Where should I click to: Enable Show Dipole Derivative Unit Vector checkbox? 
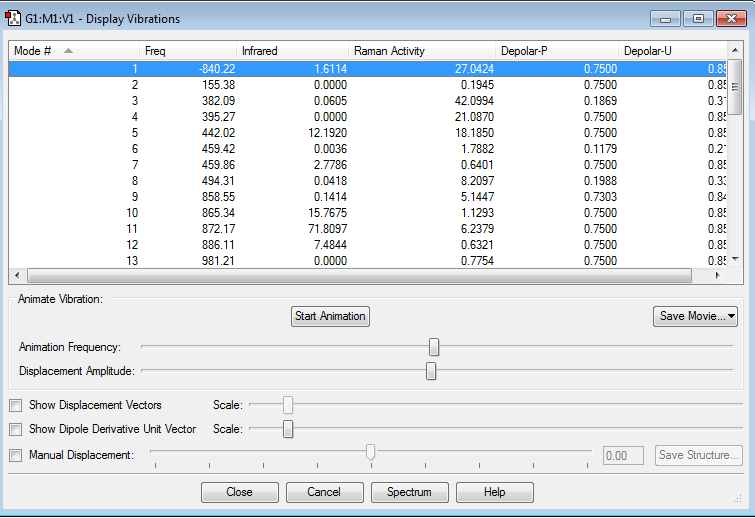click(x=16, y=429)
